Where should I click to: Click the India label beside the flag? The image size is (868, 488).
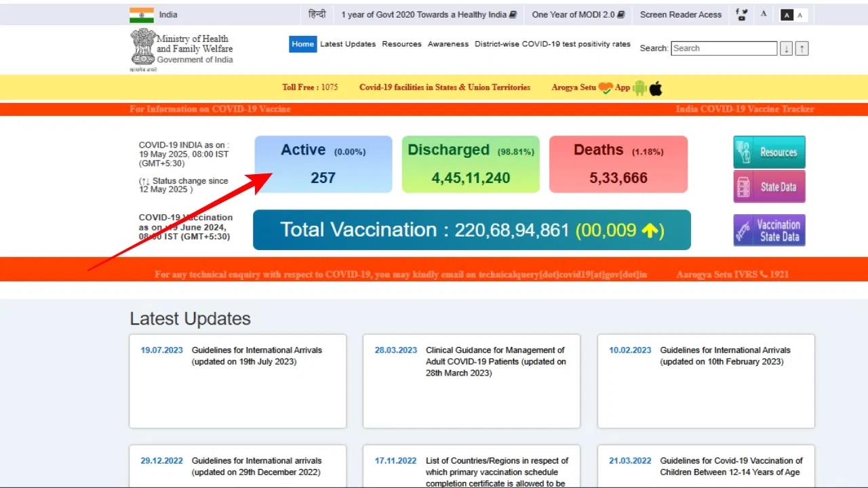pyautogui.click(x=168, y=14)
